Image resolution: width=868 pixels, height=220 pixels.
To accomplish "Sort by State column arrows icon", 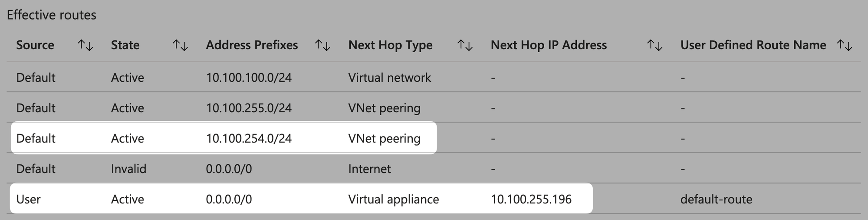I will [180, 45].
